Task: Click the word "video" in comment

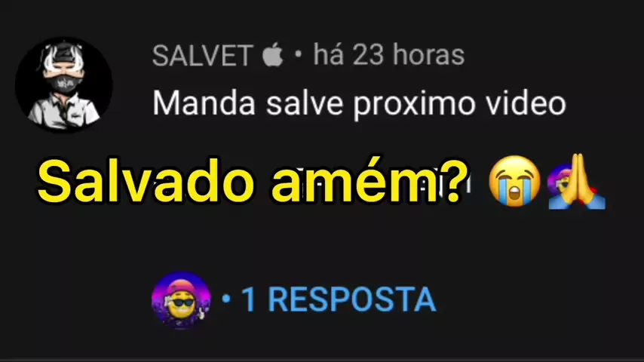Action: pos(526,103)
